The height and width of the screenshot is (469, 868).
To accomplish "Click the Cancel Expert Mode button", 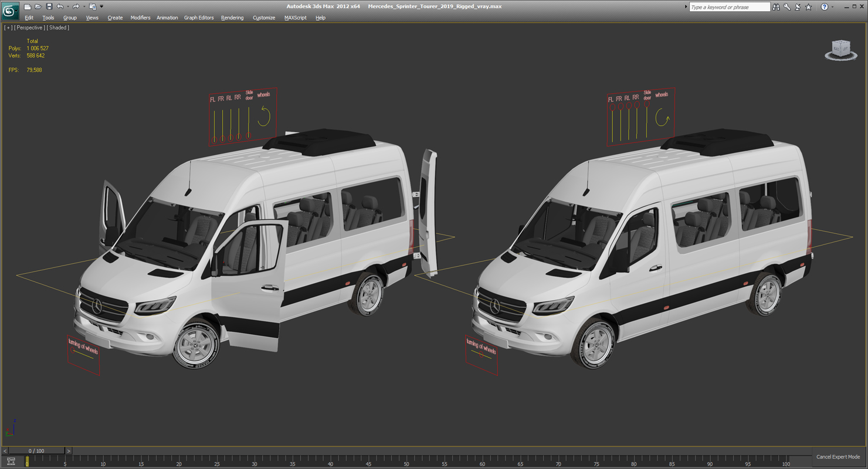I will click(x=838, y=457).
